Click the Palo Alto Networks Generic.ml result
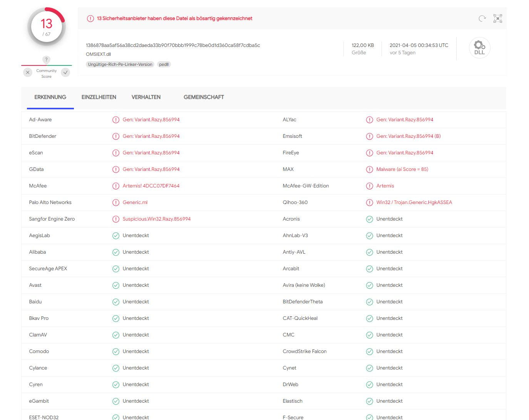This screenshot has height=420, width=529. point(135,202)
